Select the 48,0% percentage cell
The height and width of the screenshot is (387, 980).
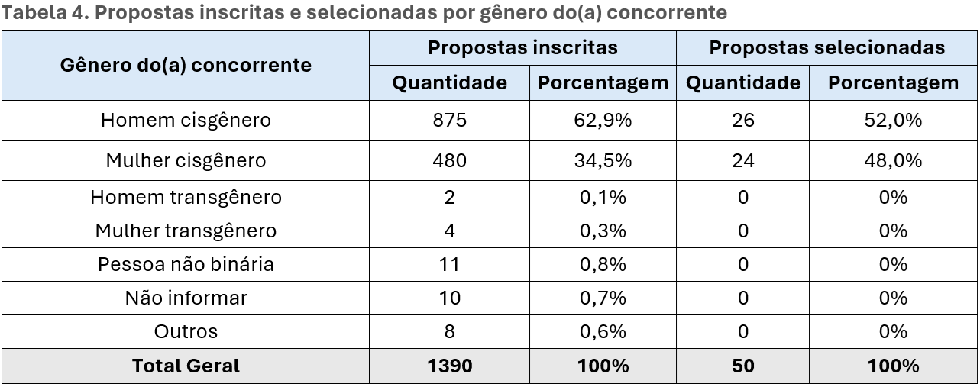(x=893, y=160)
